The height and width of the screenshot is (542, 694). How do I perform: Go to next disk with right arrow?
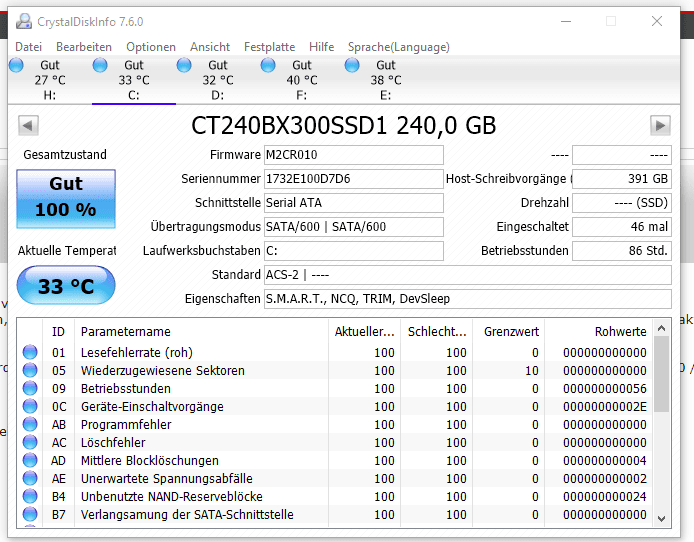pyautogui.click(x=660, y=126)
